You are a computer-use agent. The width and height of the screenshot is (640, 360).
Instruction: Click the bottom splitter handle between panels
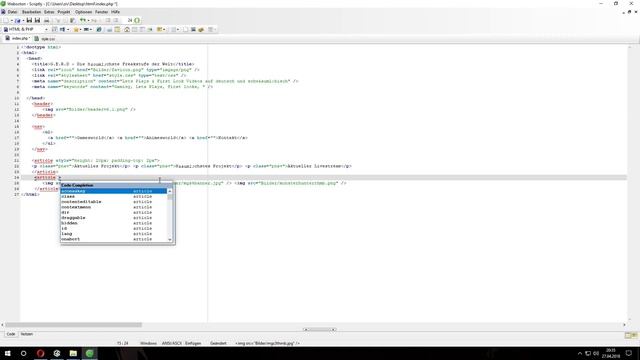[320, 329]
